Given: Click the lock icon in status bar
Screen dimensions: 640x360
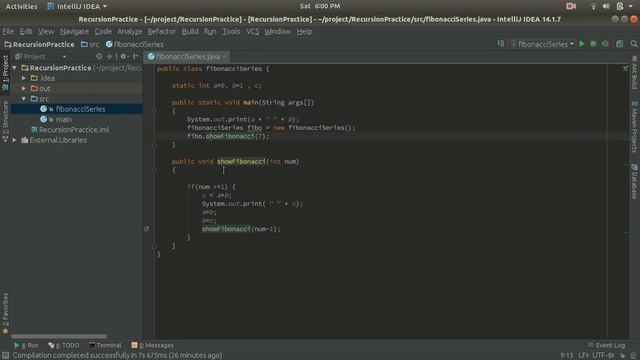Looking at the screenshot, I should [x=622, y=356].
